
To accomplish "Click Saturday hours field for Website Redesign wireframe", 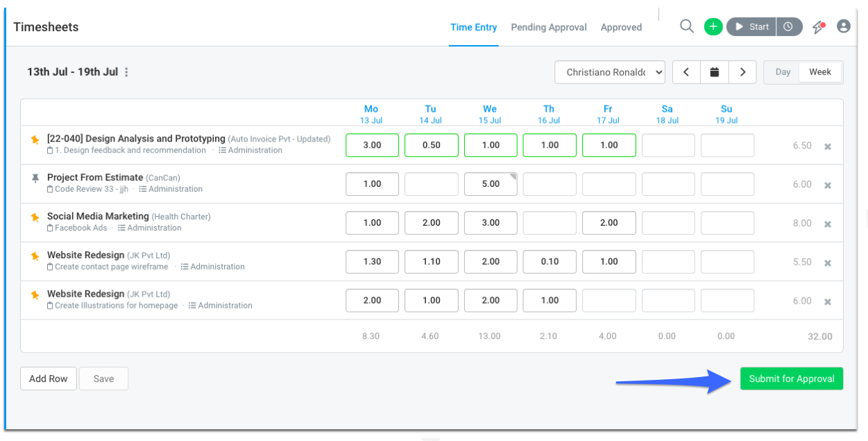I will coord(668,262).
